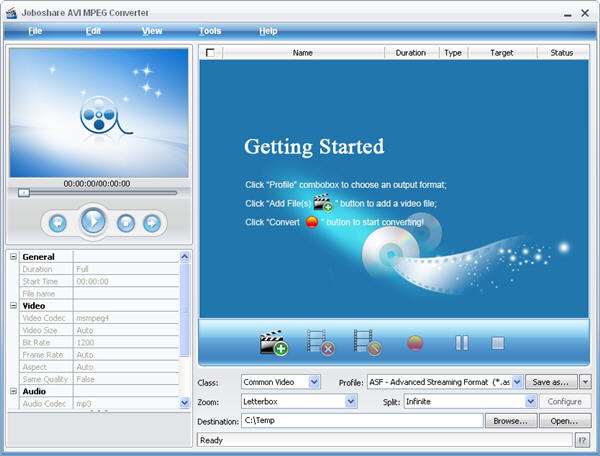Stop the preview playback
600x456 pixels.
pos(126,223)
